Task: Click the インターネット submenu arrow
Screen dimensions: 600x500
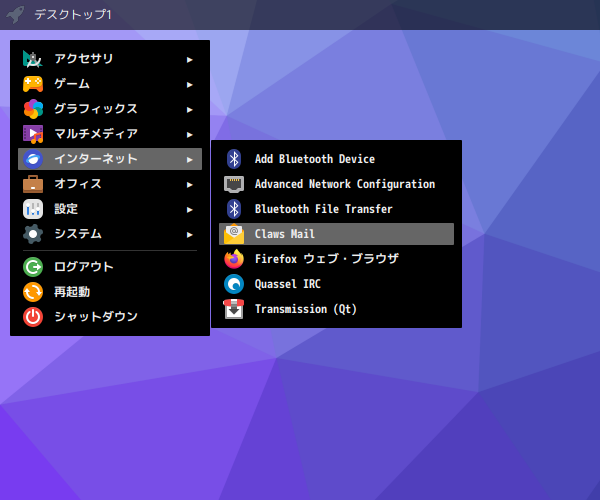Action: point(189,160)
